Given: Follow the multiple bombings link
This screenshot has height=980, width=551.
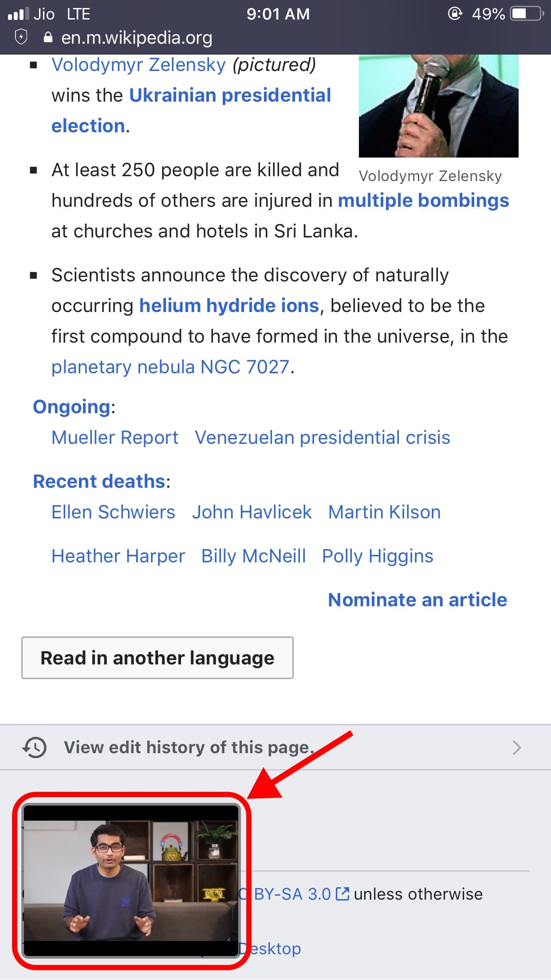Looking at the screenshot, I should pyautogui.click(x=424, y=201).
